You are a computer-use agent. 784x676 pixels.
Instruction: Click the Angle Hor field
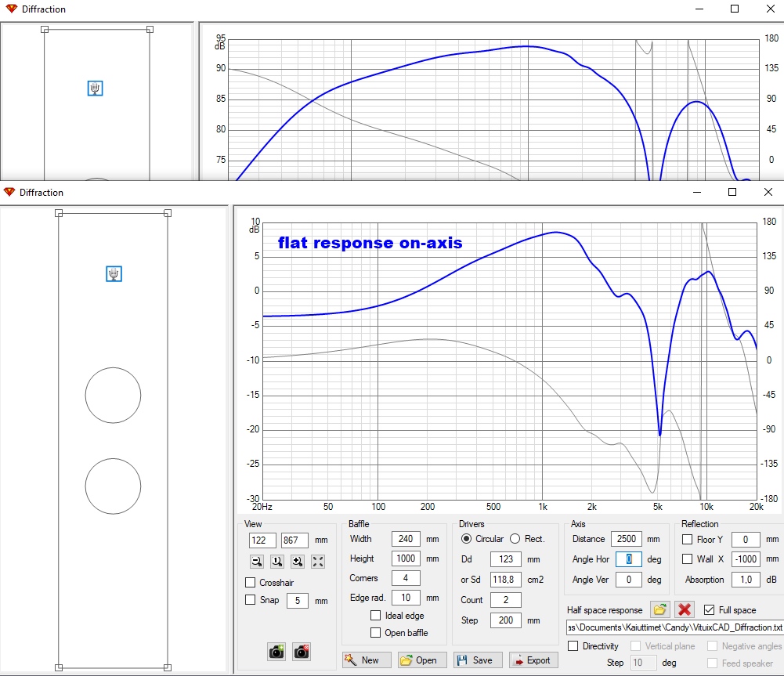coord(628,559)
